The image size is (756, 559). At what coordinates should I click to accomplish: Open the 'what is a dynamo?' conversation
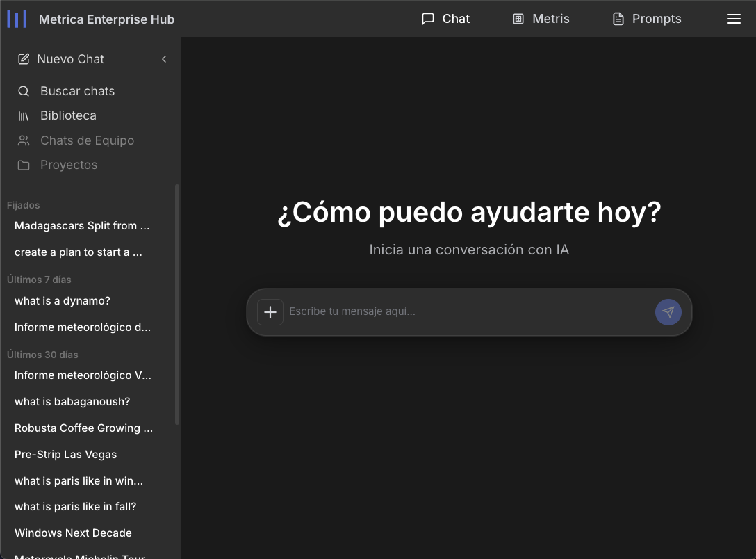coord(63,300)
